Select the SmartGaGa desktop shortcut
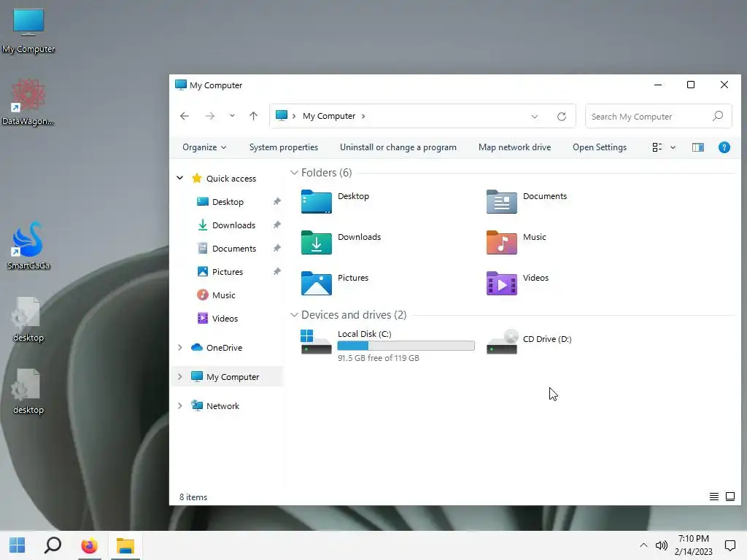The width and height of the screenshot is (747, 560). point(28,246)
